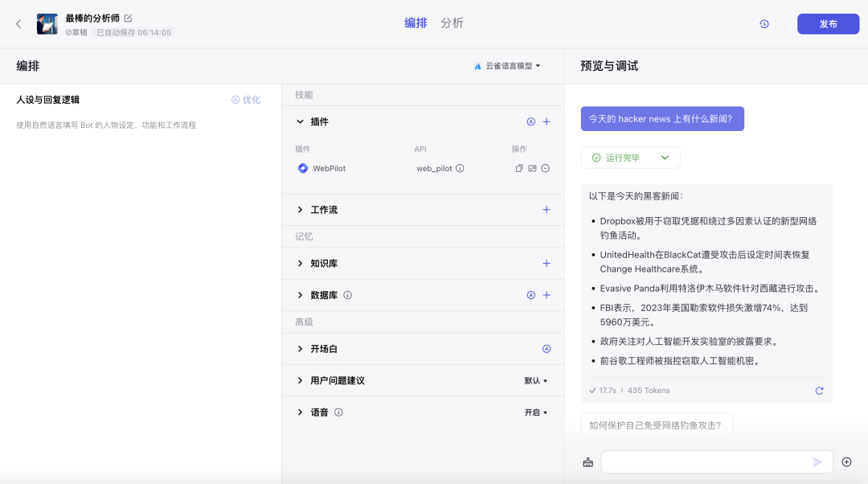
Task: Expand the 知识库 section
Action: pos(301,264)
